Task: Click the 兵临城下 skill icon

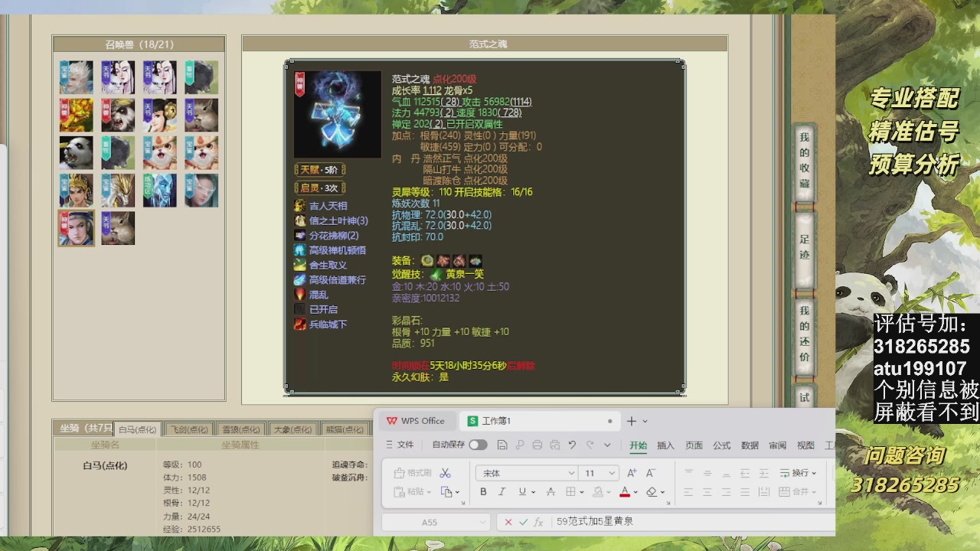Action: tap(300, 324)
